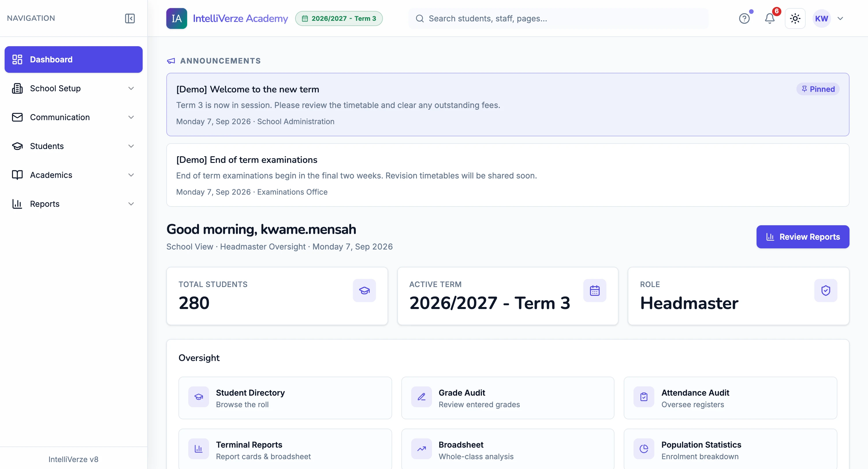Click the Announcements megaphone icon
Image resolution: width=868 pixels, height=469 pixels.
click(171, 61)
